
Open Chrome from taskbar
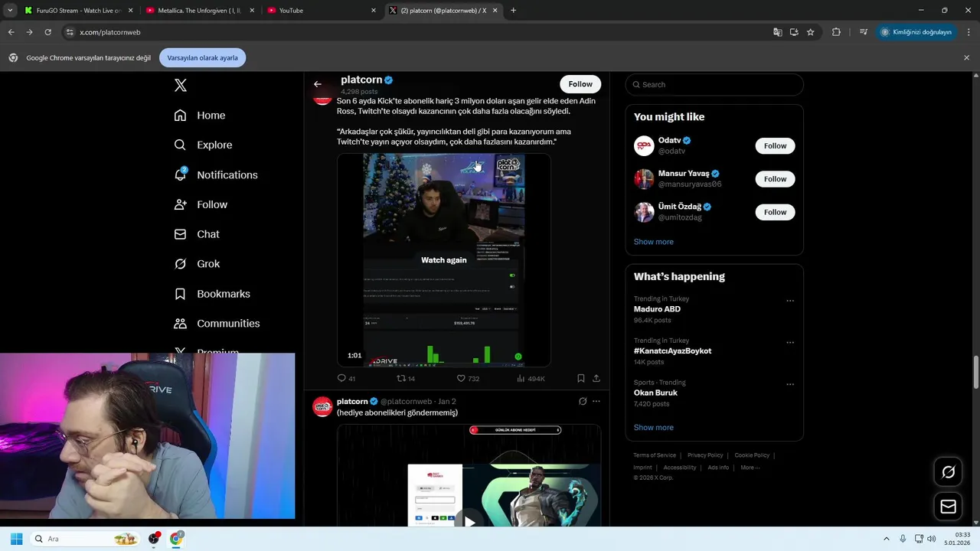click(x=176, y=539)
